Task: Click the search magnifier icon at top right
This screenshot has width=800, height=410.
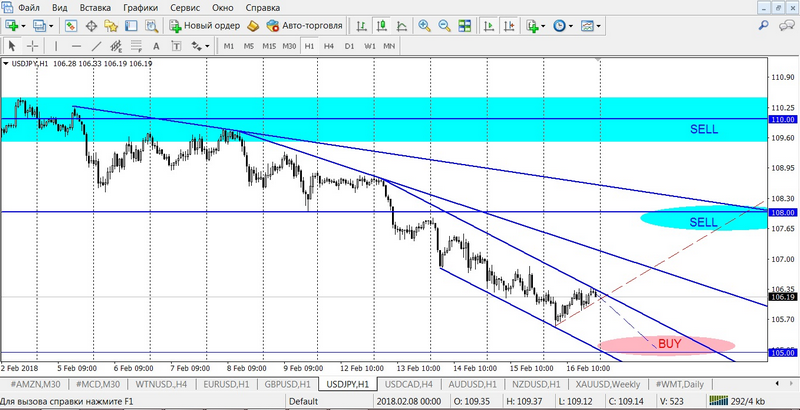Action: (765, 25)
